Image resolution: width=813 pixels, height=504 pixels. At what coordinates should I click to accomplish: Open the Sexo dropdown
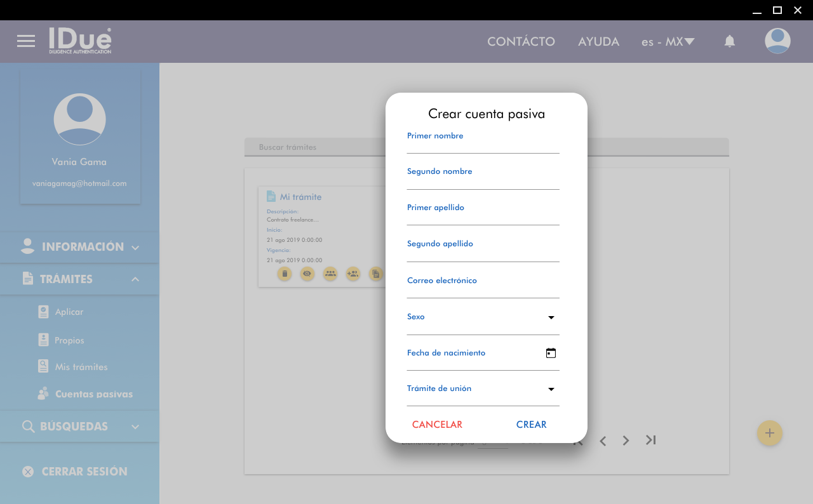483,317
